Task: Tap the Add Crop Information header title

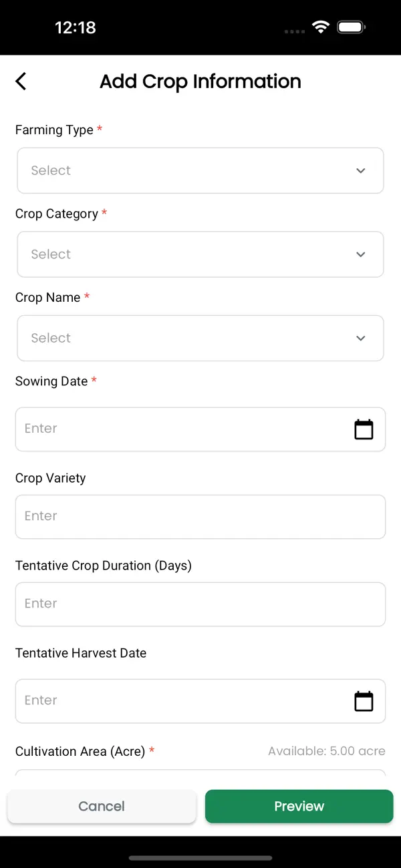Action: [x=200, y=81]
